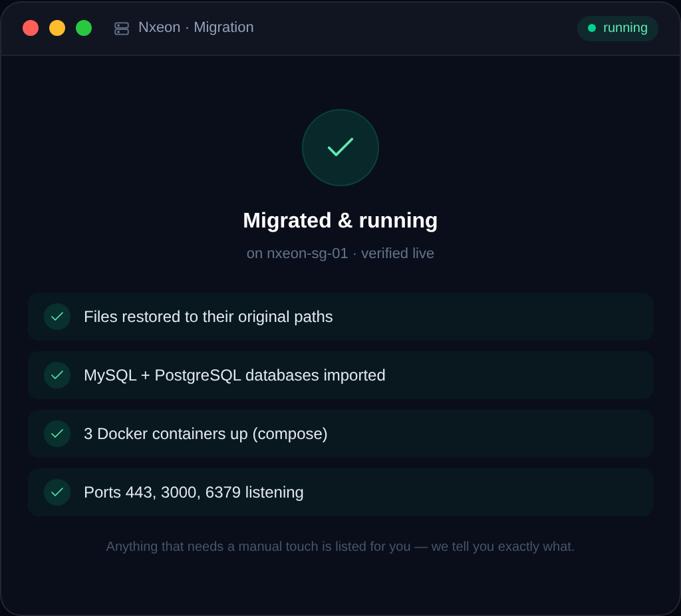This screenshot has width=681, height=616.
Task: Maximize the window with the green button
Action: point(84,28)
